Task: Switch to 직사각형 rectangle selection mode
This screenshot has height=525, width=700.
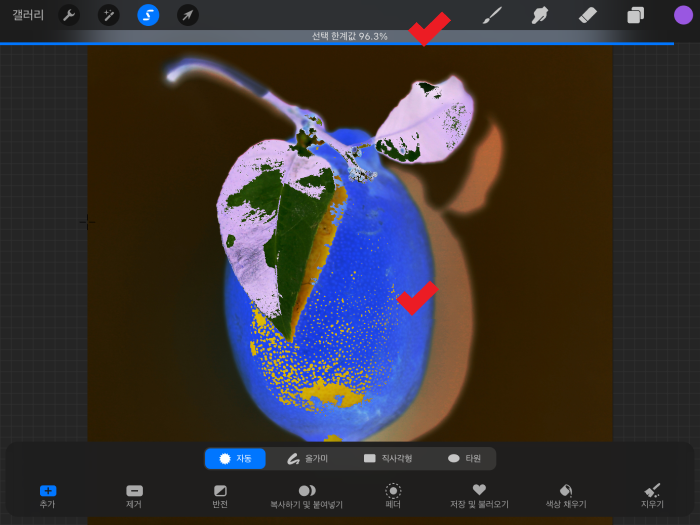Action: point(388,458)
